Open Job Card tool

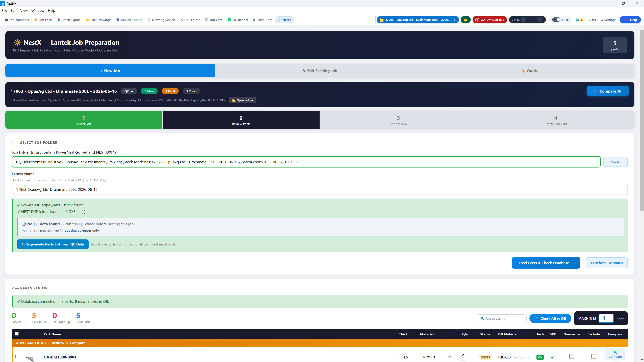click(214, 20)
